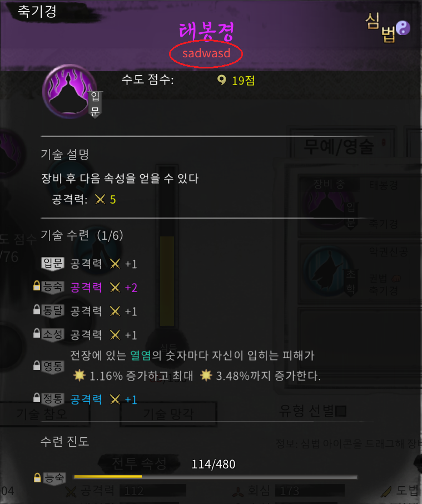
Task: Click the 수도 점수 point marker icon
Action: pyautogui.click(x=222, y=80)
